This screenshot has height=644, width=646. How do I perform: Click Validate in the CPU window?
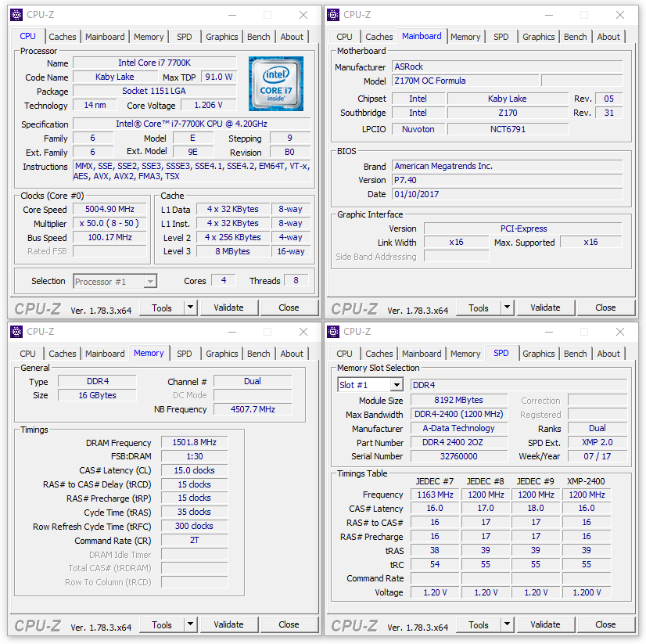[x=228, y=308]
